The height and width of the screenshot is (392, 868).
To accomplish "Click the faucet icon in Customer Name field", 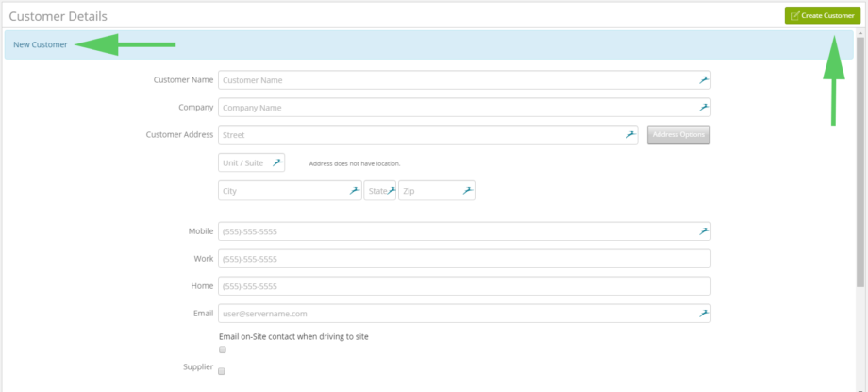I will pyautogui.click(x=704, y=80).
